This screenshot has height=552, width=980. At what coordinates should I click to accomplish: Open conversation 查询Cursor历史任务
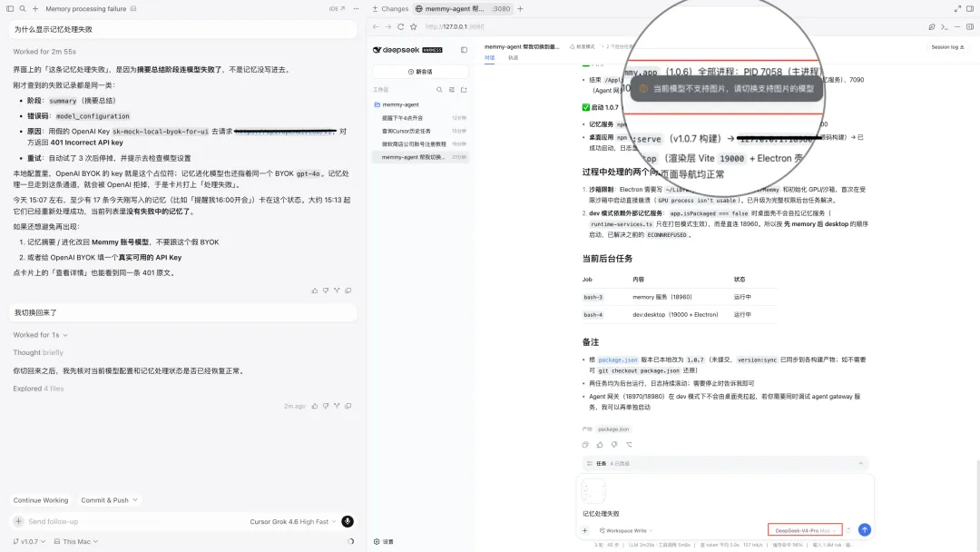click(420, 131)
